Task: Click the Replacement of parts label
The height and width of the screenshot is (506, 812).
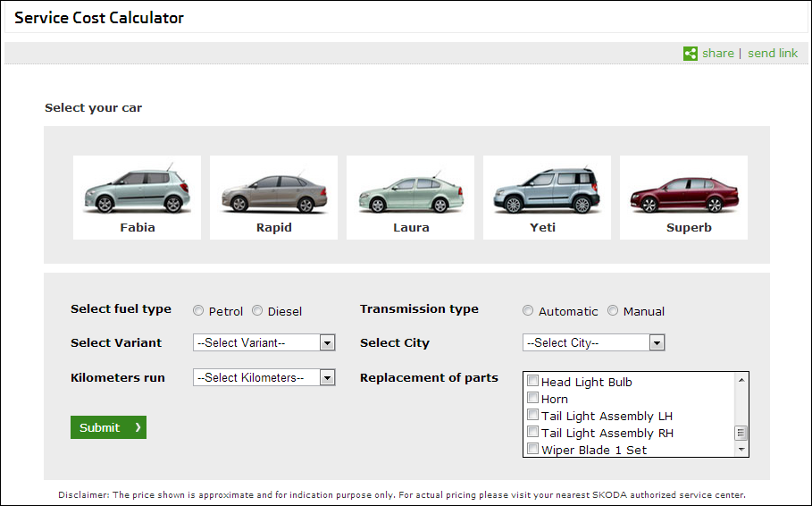Action: click(x=429, y=378)
